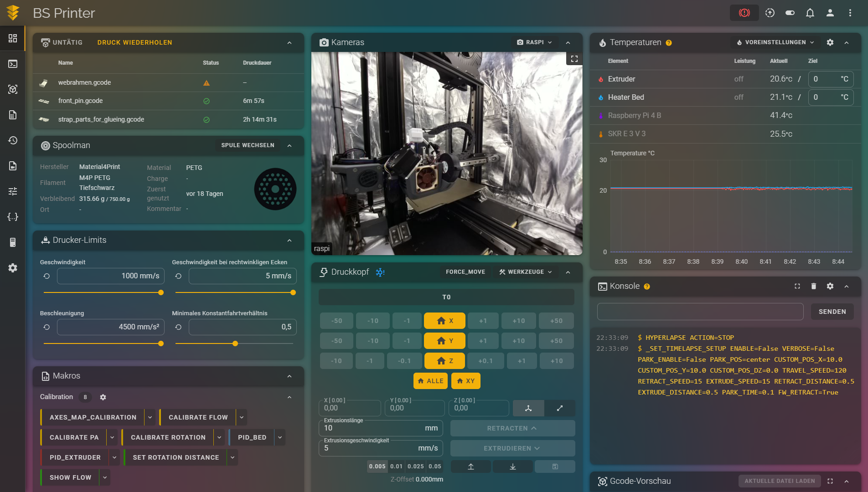Select the T0 extruder tab

tap(446, 297)
